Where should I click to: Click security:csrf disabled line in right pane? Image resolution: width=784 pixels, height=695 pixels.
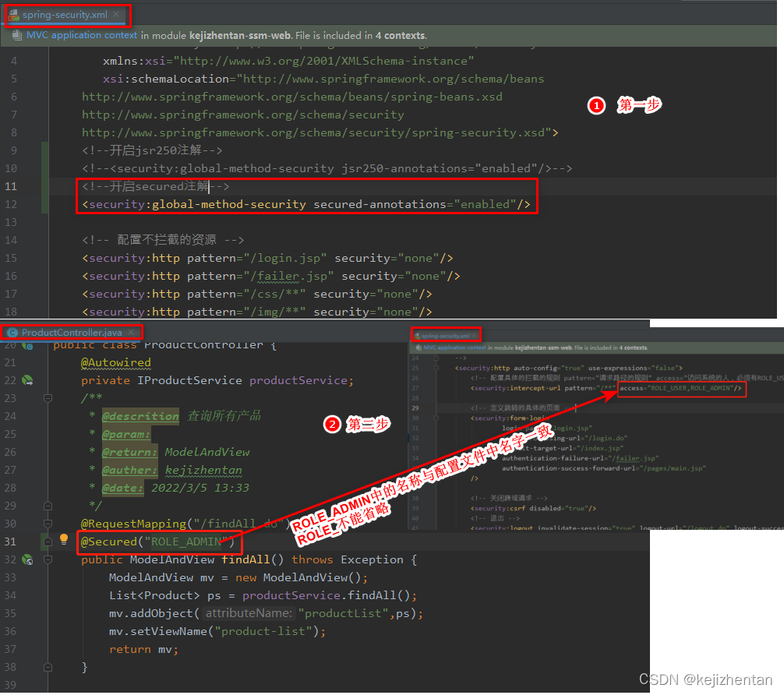click(534, 508)
